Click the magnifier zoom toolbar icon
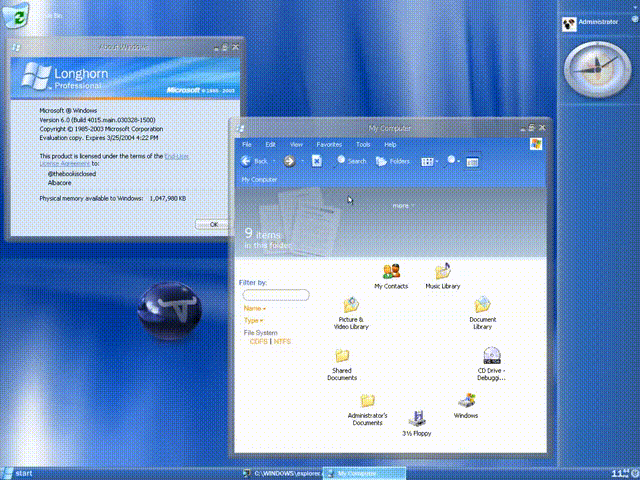Viewport: 640px width, 480px height. coord(449,161)
